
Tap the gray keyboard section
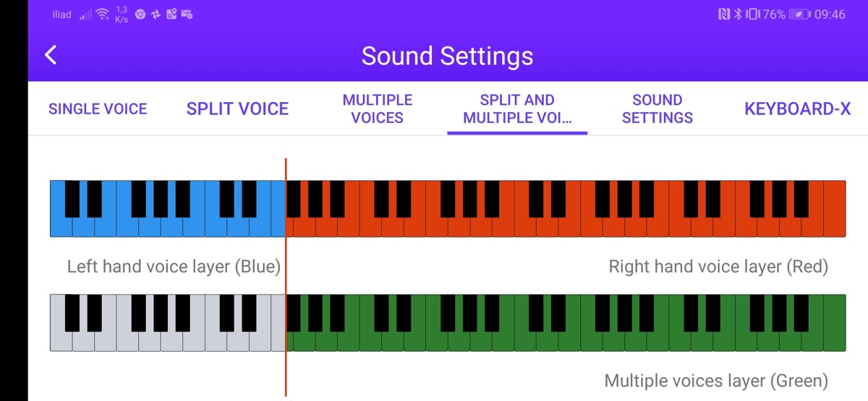point(166,340)
